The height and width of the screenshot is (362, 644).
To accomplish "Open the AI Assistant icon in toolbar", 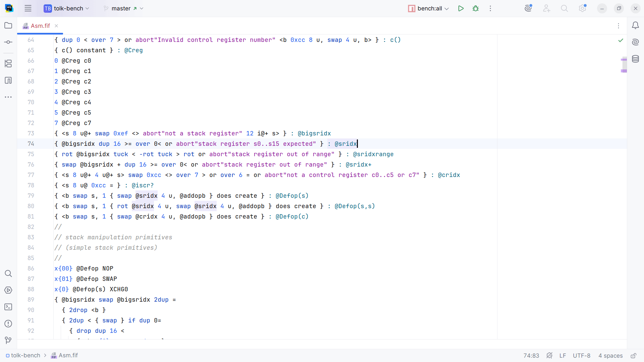I will click(x=529, y=8).
